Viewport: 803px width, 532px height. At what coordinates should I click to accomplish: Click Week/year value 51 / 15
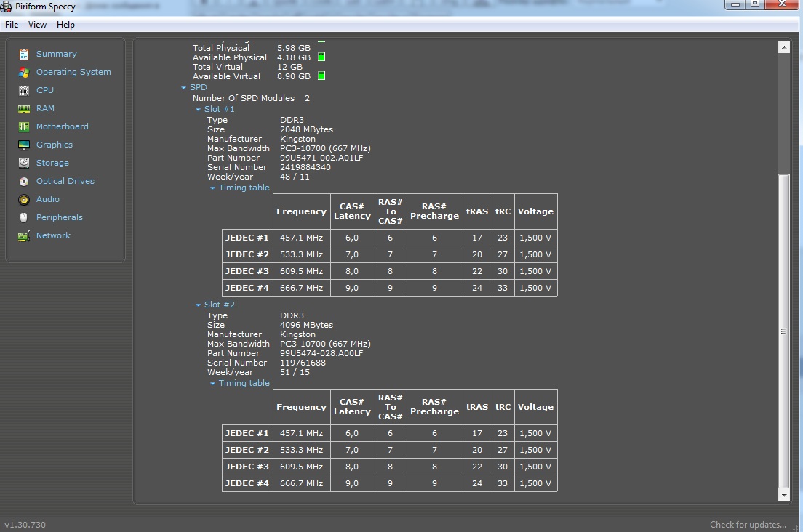[x=295, y=372]
